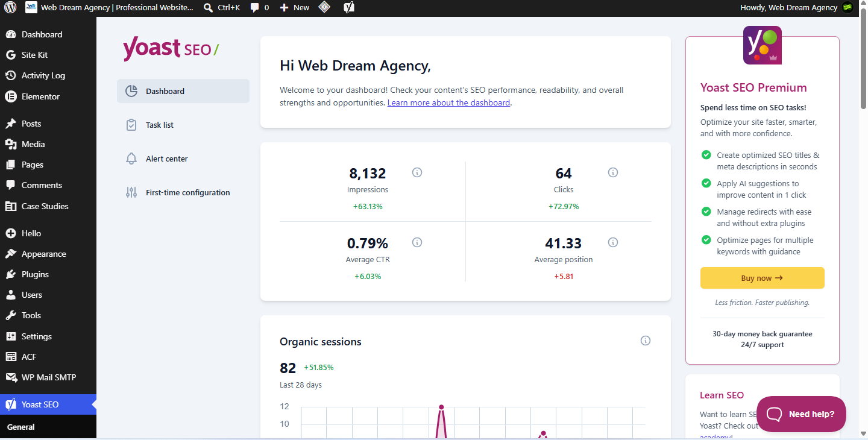Open Appearance in the sidebar
868x440 pixels.
[48, 254]
